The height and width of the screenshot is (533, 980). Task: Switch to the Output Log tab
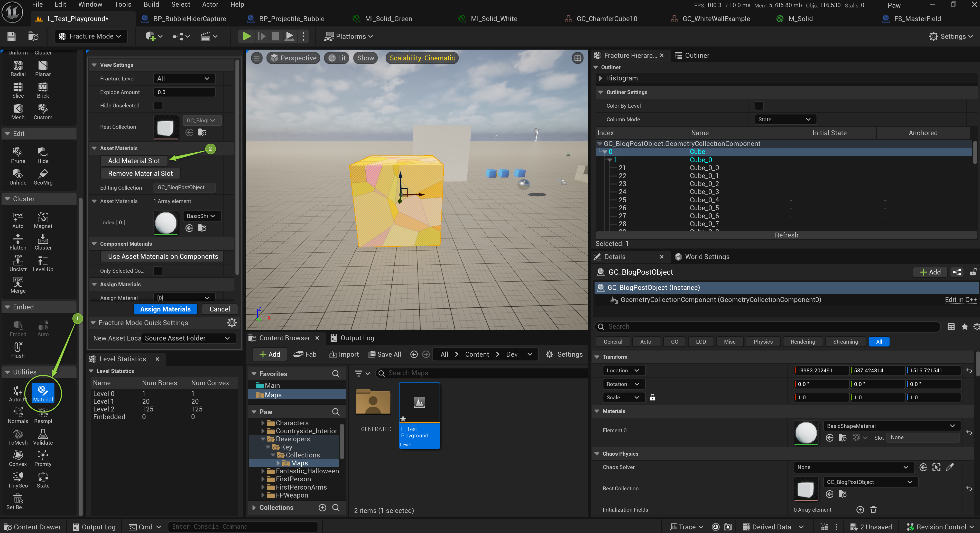tap(352, 338)
